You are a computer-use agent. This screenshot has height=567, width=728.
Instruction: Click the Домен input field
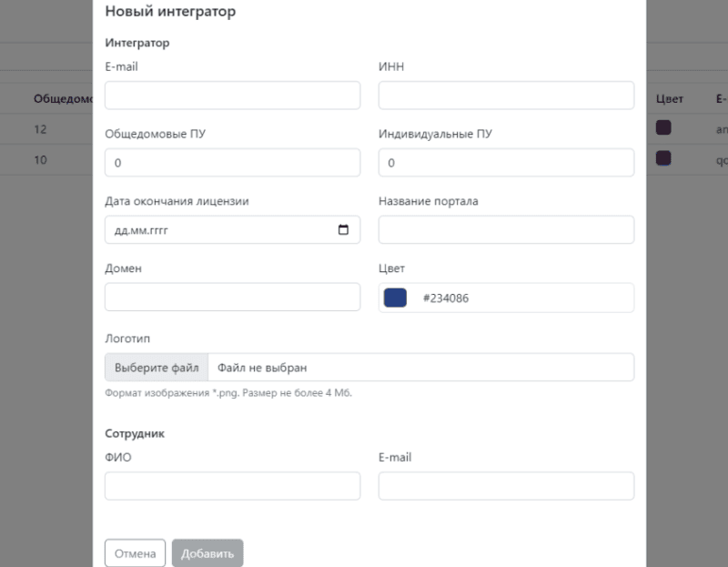point(232,297)
